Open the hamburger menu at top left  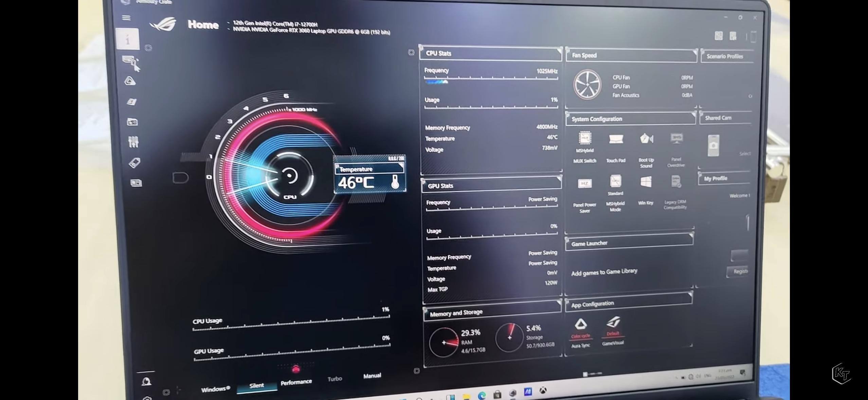pos(126,18)
